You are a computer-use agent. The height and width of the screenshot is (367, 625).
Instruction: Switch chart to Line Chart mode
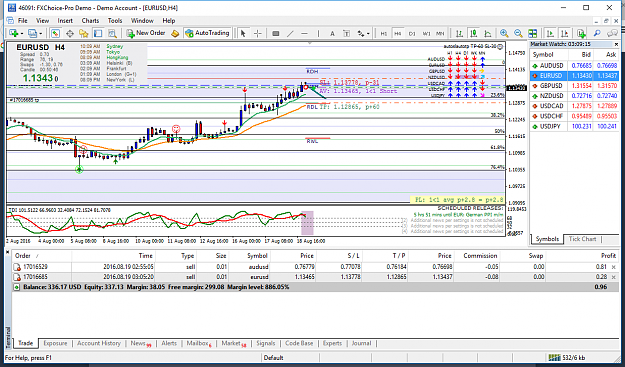[x=487, y=33]
